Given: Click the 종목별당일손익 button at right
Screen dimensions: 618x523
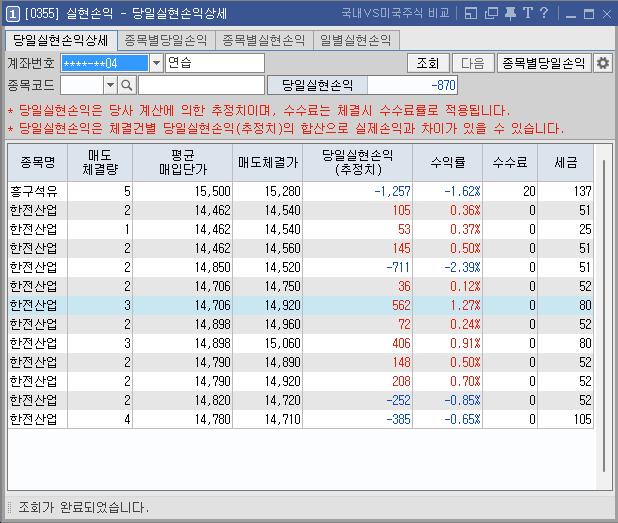Looking at the screenshot, I should (x=544, y=63).
